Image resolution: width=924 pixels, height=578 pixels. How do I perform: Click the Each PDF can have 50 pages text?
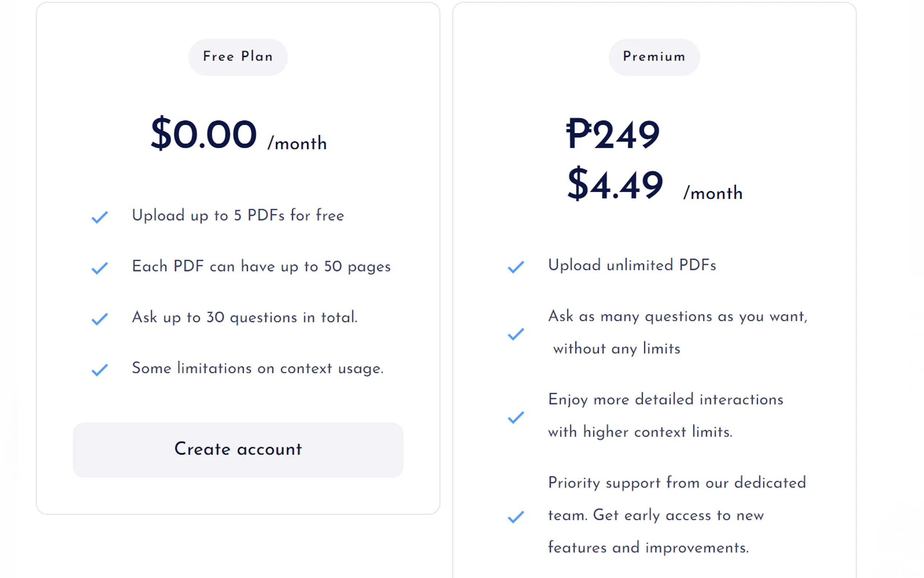[x=261, y=266]
